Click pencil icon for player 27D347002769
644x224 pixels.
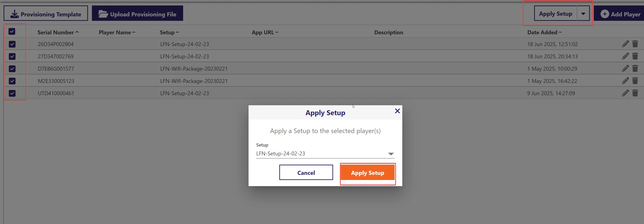pyautogui.click(x=625, y=56)
